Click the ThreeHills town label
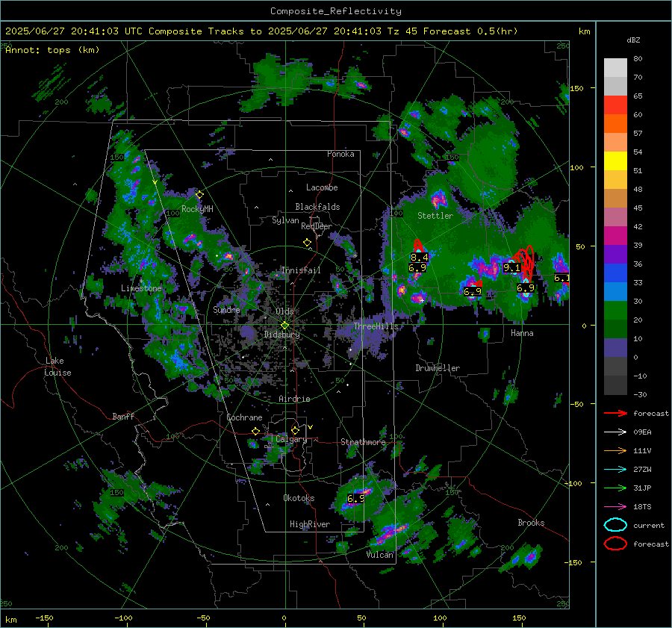 click(376, 326)
